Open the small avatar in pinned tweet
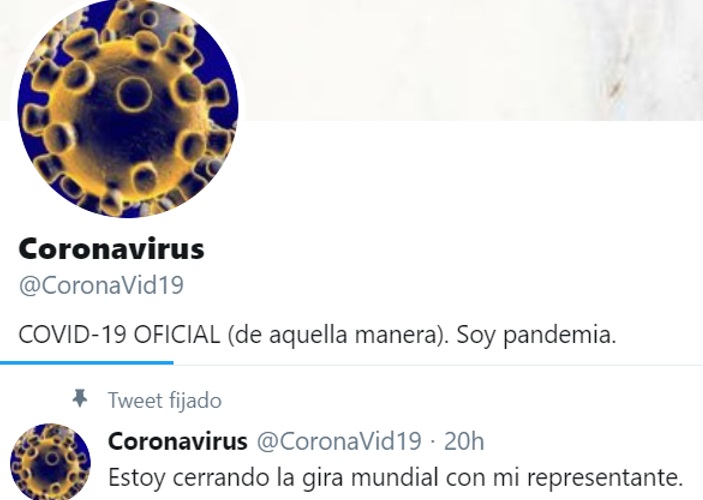 pos(50,462)
